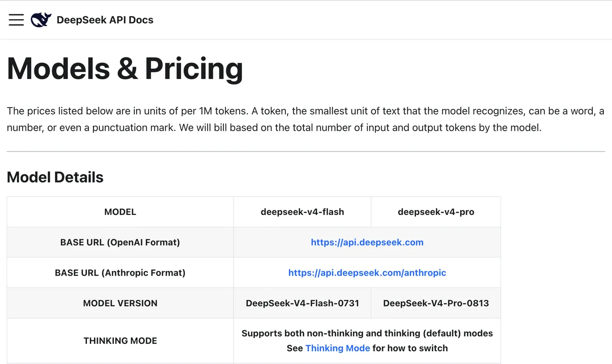The image size is (612, 364).
Task: Click the THINKING MODE row label
Action: tap(120, 341)
